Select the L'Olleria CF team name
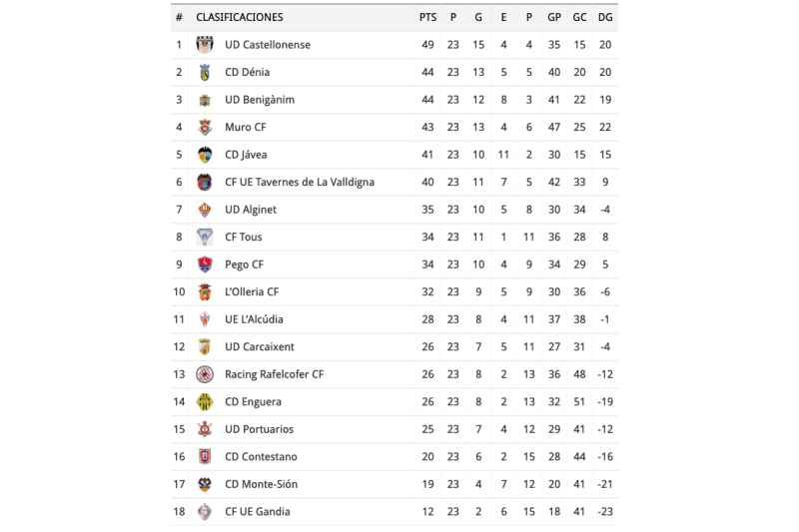The height and width of the screenshot is (532, 799). (252, 291)
